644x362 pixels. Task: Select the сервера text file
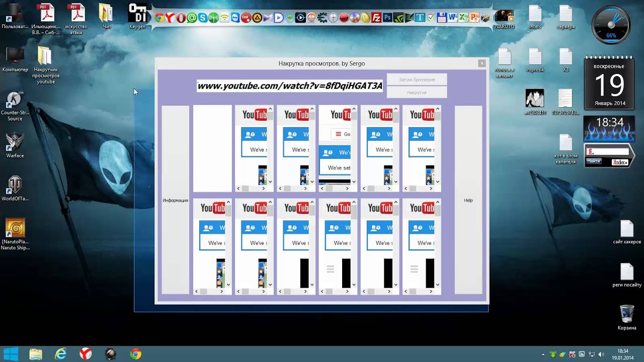click(x=566, y=17)
